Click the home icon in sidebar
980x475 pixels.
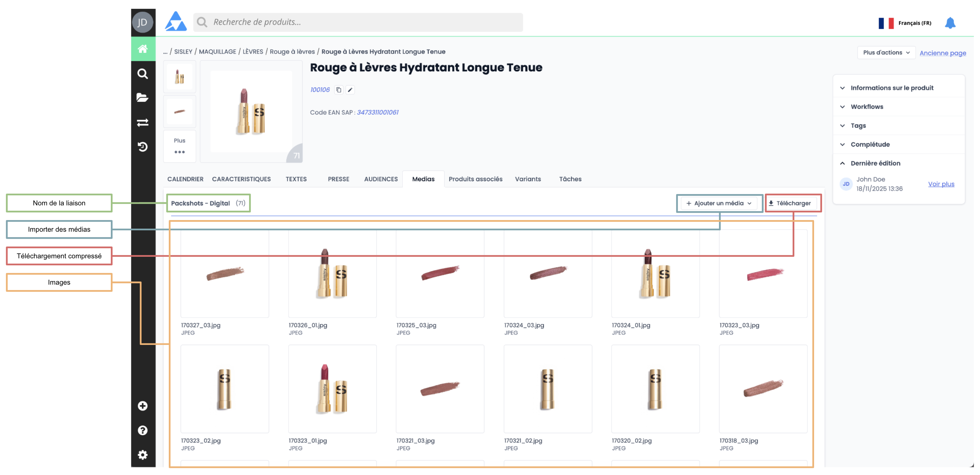143,49
